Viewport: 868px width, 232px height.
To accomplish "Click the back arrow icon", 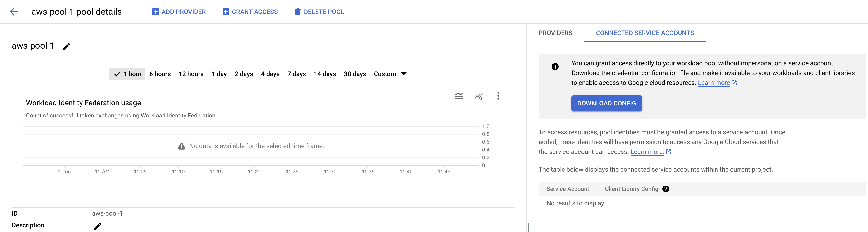I will pos(14,12).
